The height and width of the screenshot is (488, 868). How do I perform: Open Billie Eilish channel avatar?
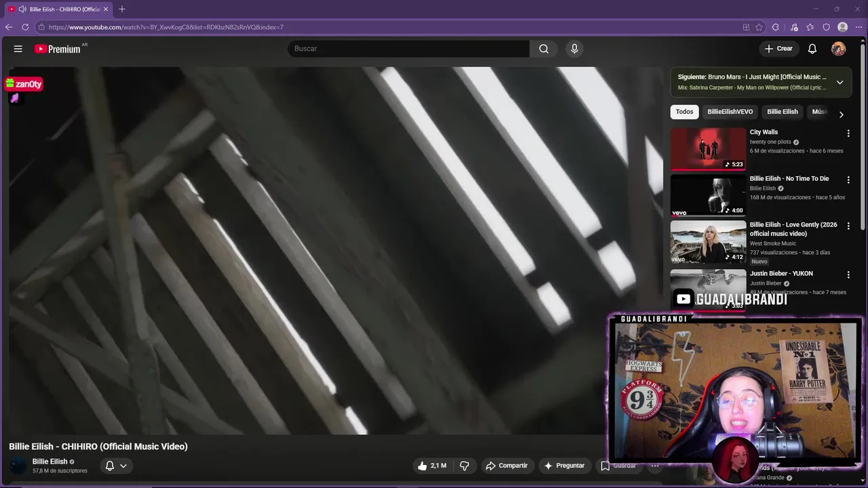click(18, 466)
